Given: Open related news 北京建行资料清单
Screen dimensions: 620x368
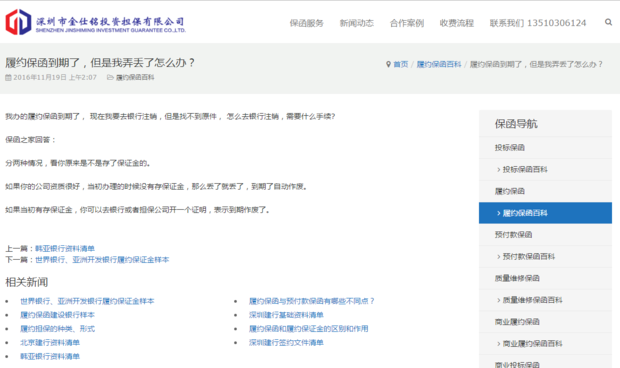Looking at the screenshot, I should 50,343.
